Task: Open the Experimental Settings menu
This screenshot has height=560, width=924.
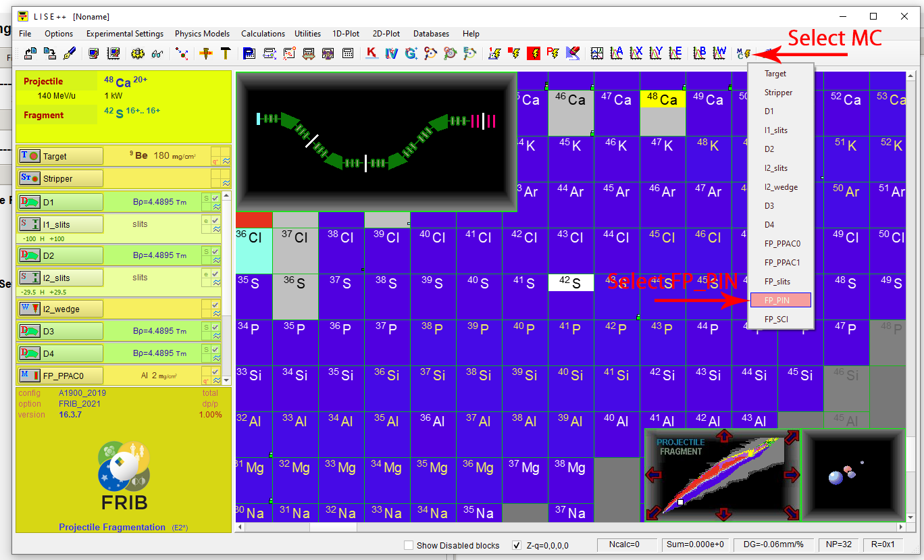Action: [124, 34]
